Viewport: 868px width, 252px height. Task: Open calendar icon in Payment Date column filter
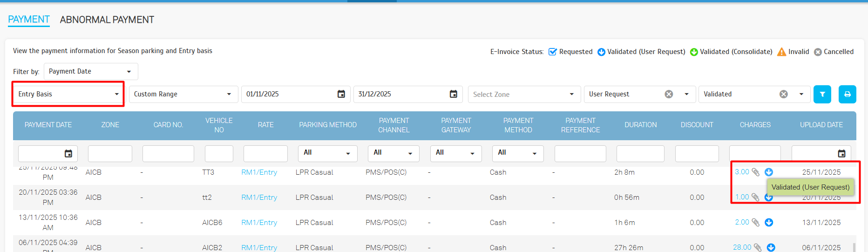(x=68, y=154)
